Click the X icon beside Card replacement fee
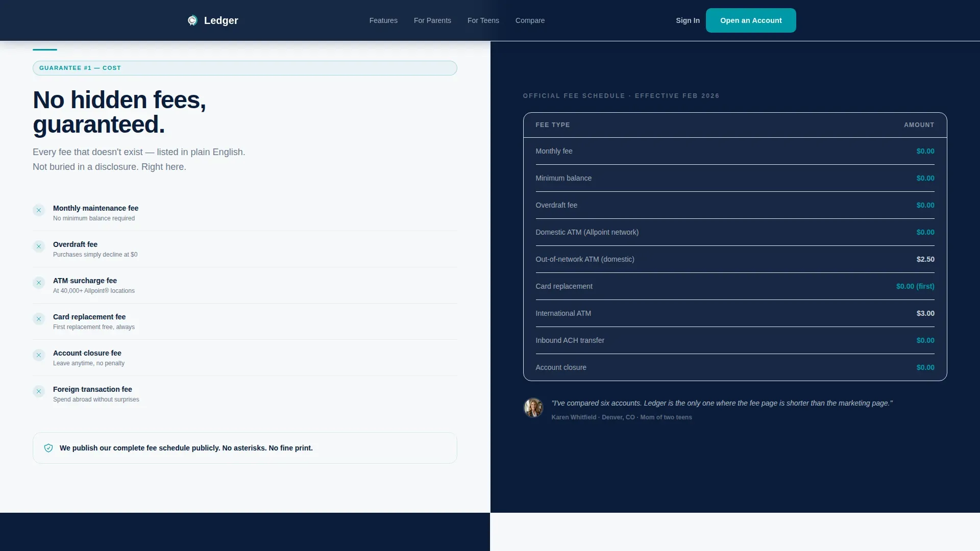 click(39, 319)
